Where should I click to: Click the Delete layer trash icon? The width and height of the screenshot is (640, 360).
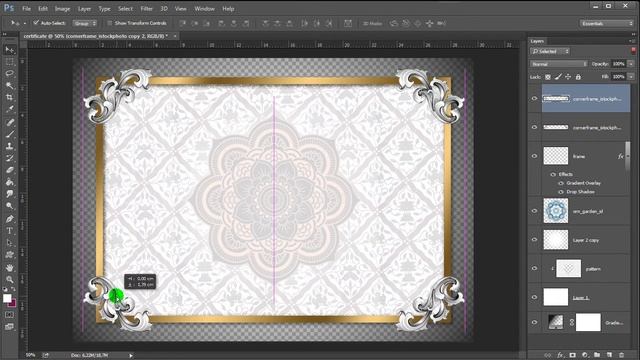(x=622, y=355)
